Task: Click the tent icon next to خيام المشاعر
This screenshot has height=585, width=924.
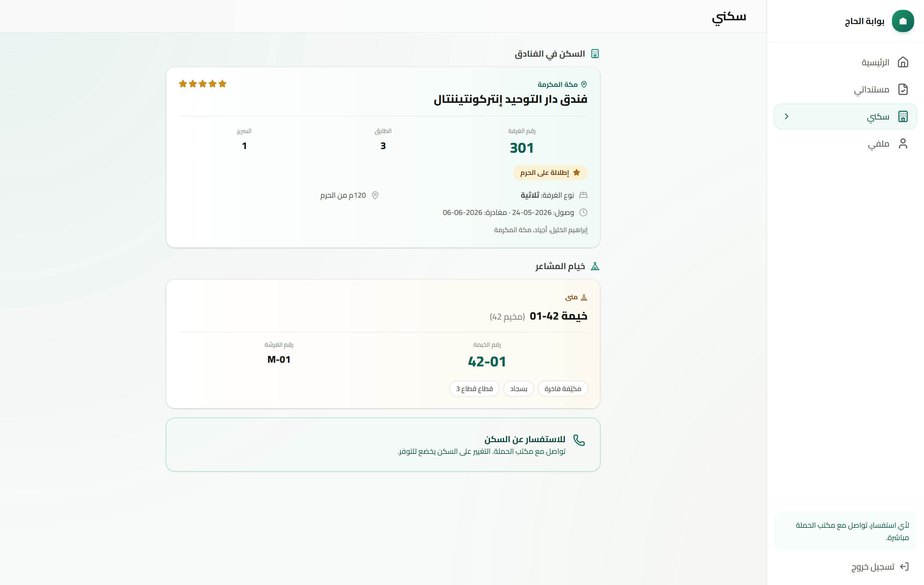Action: [595, 266]
